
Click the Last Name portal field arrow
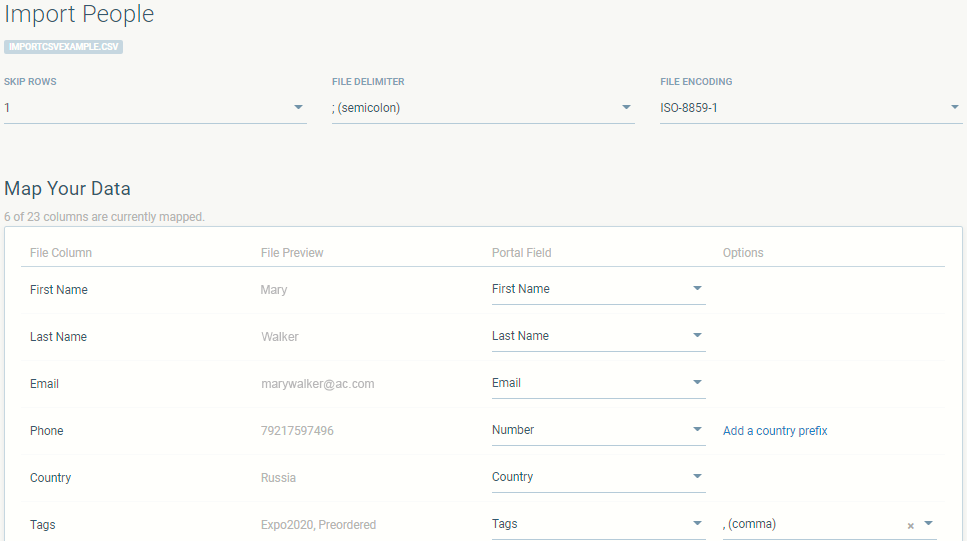(x=697, y=336)
